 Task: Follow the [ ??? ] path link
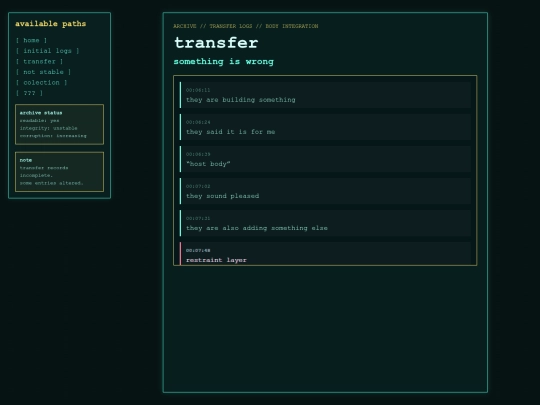(x=29, y=93)
